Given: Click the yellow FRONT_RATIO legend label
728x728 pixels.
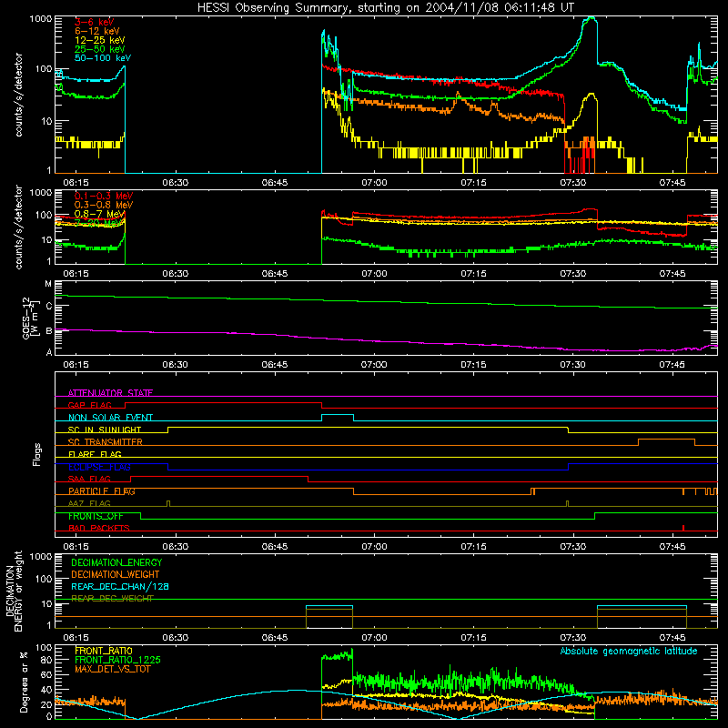Looking at the screenshot, I should 104,652.
